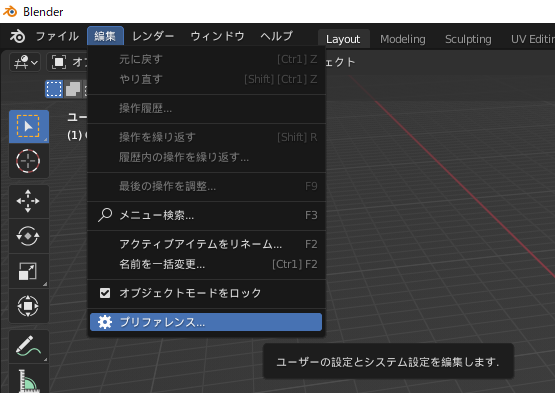
Task: Switch to the Sculpting workspace tab
Action: coord(468,39)
